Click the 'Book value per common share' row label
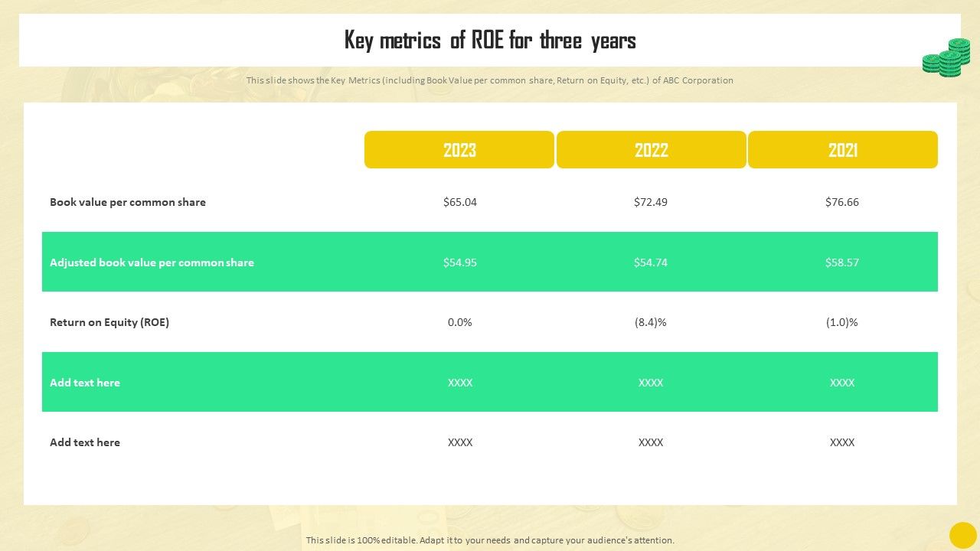Viewport: 980px width, 551px height. [128, 202]
